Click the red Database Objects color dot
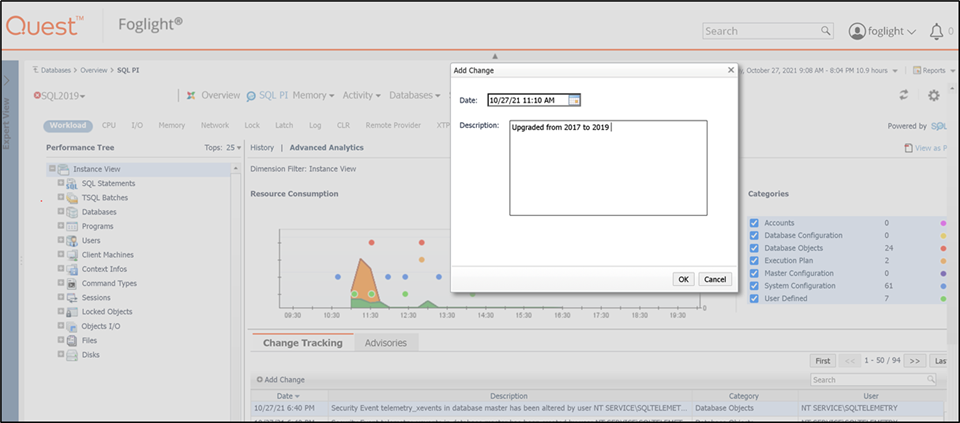Image resolution: width=960 pixels, height=423 pixels. (x=943, y=249)
